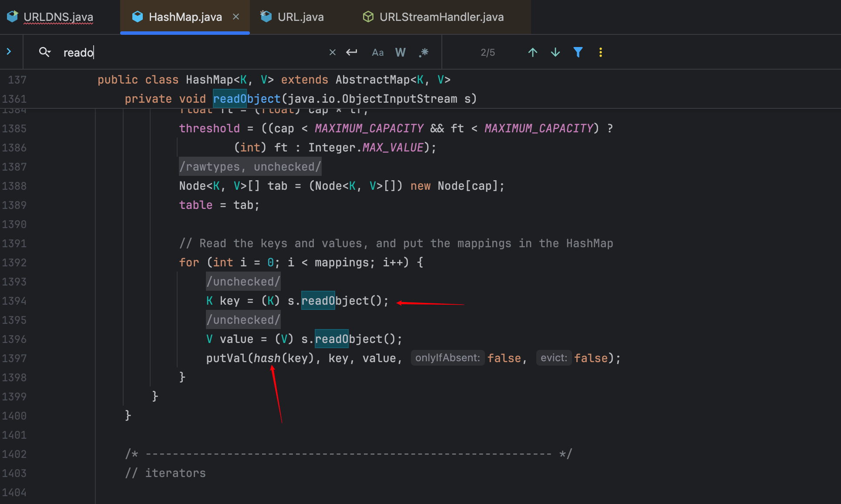Toggle Match Case (Aa) option
841x504 pixels.
coord(378,53)
